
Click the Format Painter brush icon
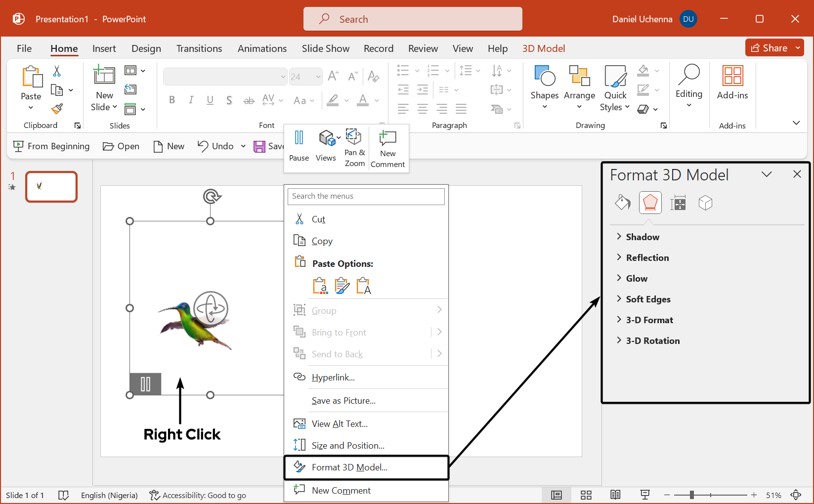pyautogui.click(x=57, y=109)
